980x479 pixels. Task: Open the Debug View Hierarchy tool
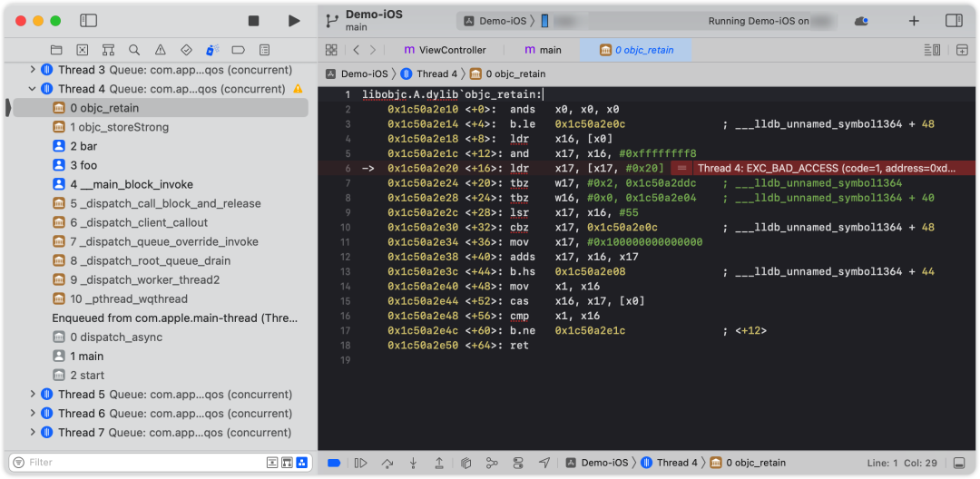(465, 463)
